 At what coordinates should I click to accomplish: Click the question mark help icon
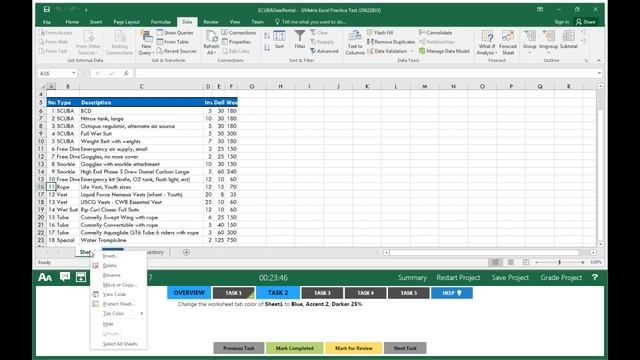pyautogui.click(x=595, y=277)
